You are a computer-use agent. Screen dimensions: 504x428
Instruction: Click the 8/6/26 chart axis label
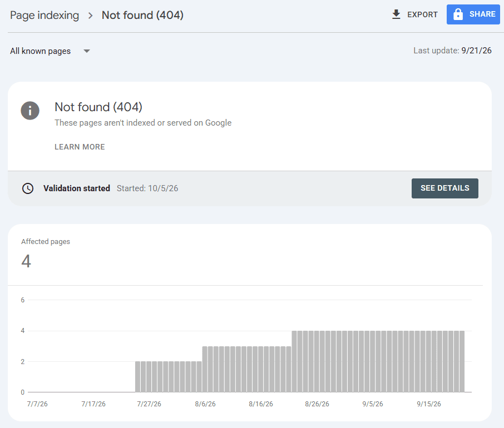click(205, 404)
